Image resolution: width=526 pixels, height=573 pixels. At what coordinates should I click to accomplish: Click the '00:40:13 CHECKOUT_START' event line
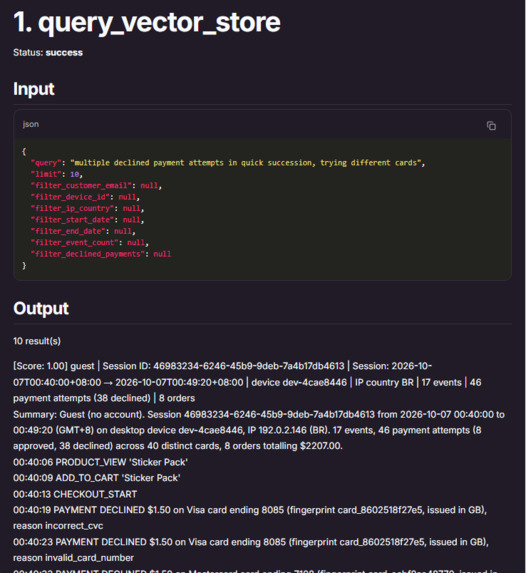75,494
